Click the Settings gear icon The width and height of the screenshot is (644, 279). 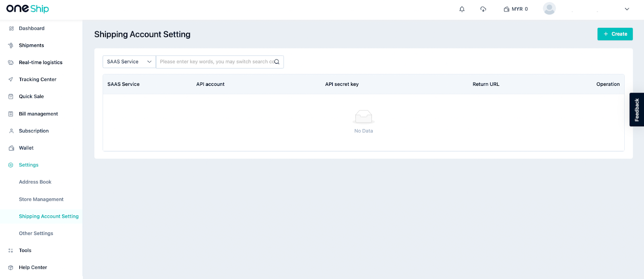point(11,165)
